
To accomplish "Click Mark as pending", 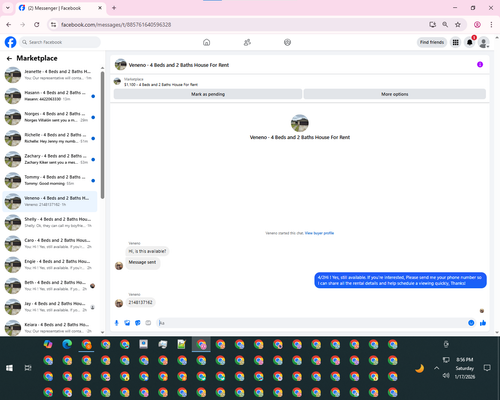I will (208, 94).
